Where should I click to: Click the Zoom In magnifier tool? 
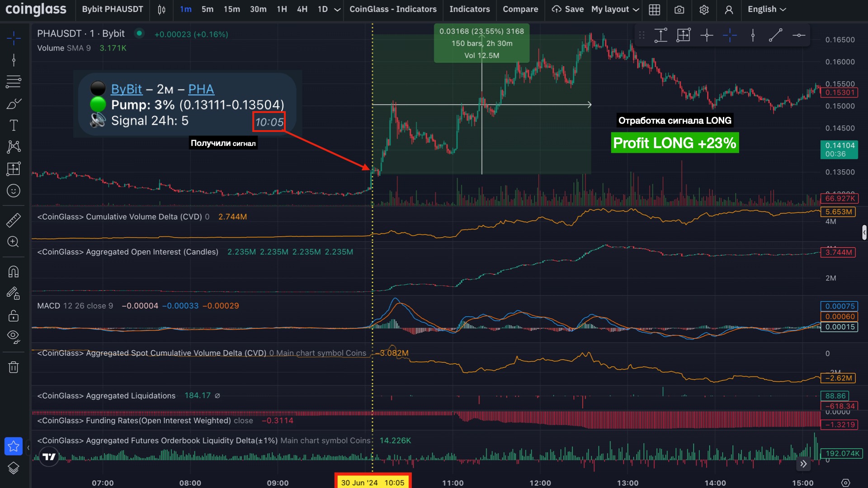pyautogui.click(x=14, y=242)
